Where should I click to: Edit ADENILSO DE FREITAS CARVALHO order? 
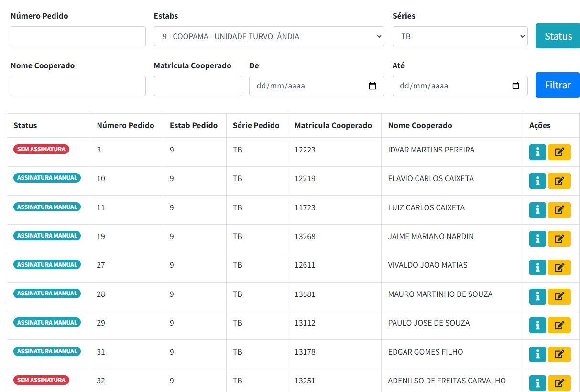(559, 383)
